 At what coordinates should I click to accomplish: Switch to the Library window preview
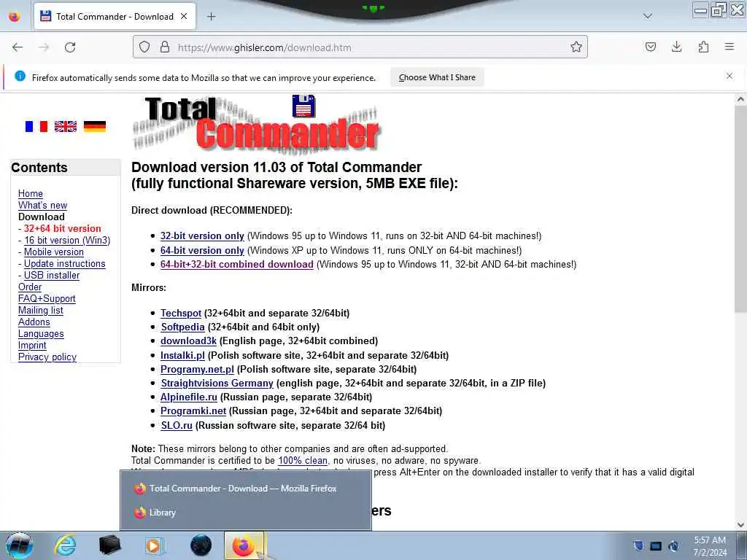(x=245, y=513)
